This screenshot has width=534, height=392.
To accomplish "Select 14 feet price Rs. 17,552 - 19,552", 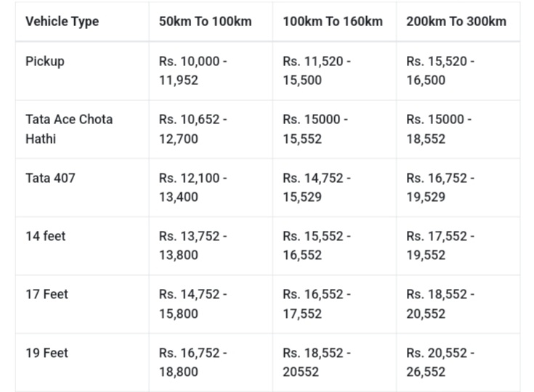I will pos(440,245).
